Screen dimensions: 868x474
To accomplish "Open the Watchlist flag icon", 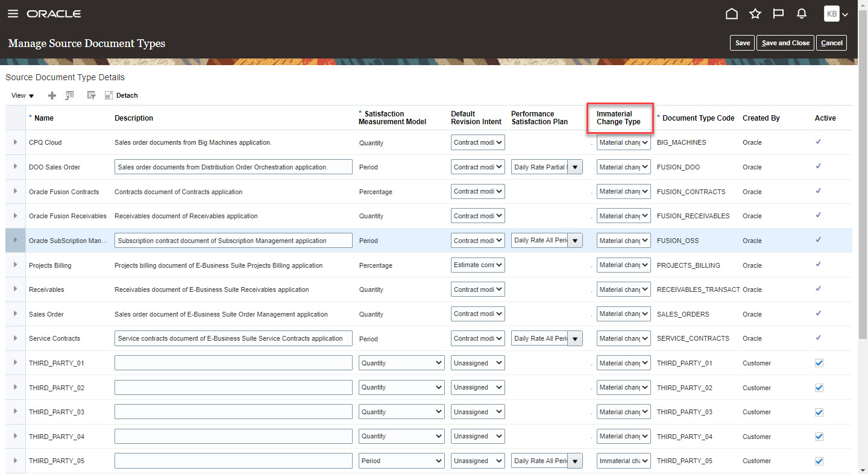I will pyautogui.click(x=778, y=14).
